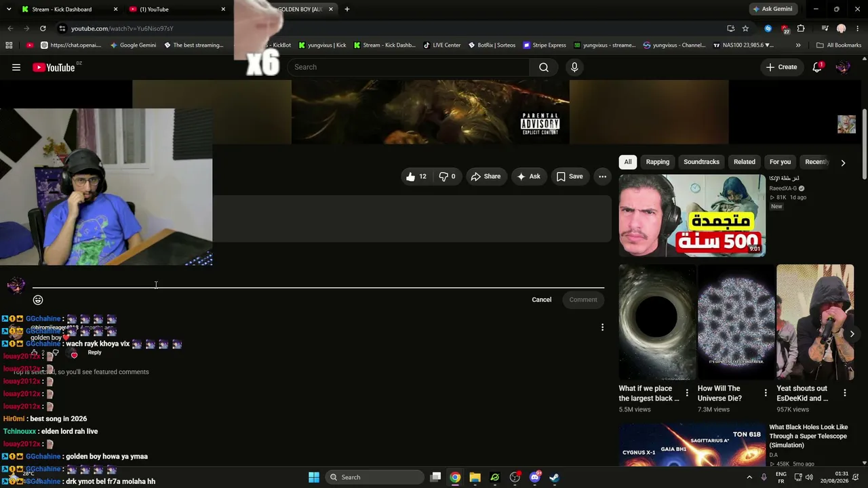Viewport: 868px width, 488px height.
Task: Open the YouTube guide hamburger menu
Action: pyautogui.click(x=16, y=67)
